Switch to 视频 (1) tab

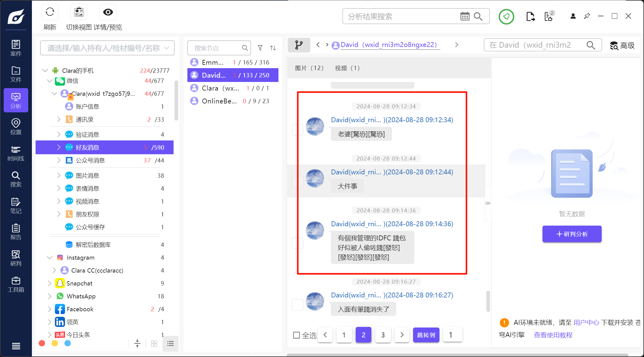347,68
